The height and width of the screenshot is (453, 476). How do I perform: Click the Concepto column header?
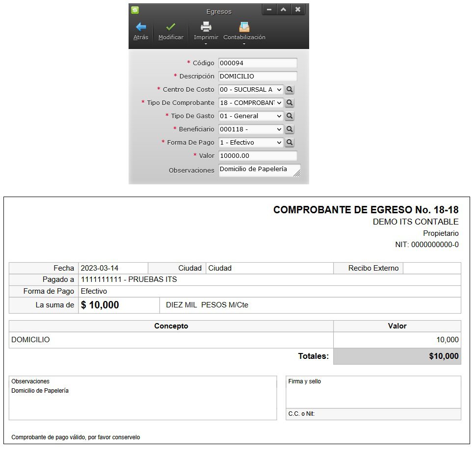click(171, 326)
